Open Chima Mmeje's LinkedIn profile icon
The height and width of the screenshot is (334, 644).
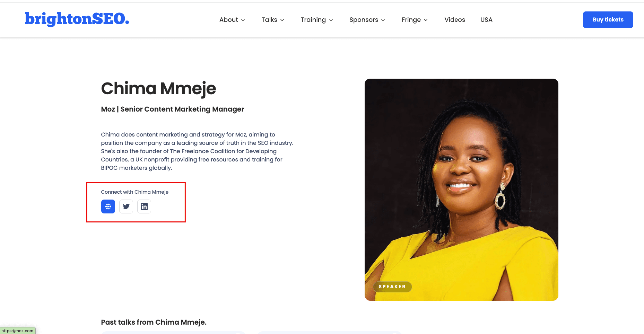pyautogui.click(x=144, y=206)
